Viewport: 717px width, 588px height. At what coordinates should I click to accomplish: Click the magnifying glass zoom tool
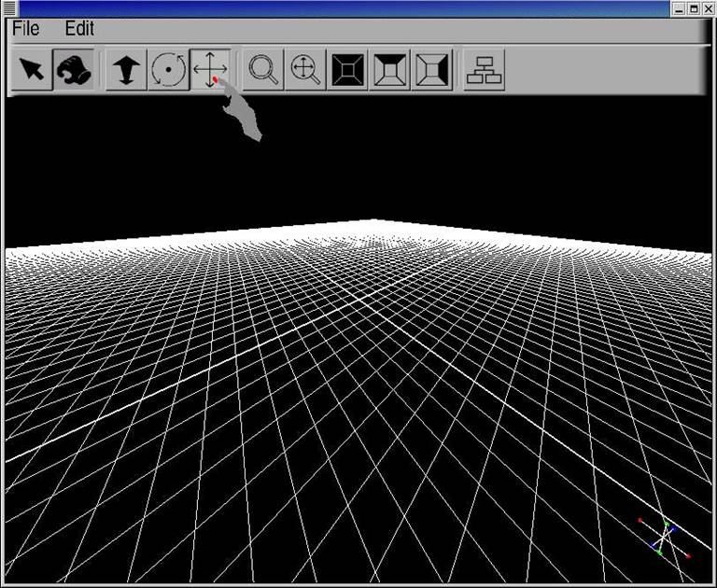(x=263, y=69)
